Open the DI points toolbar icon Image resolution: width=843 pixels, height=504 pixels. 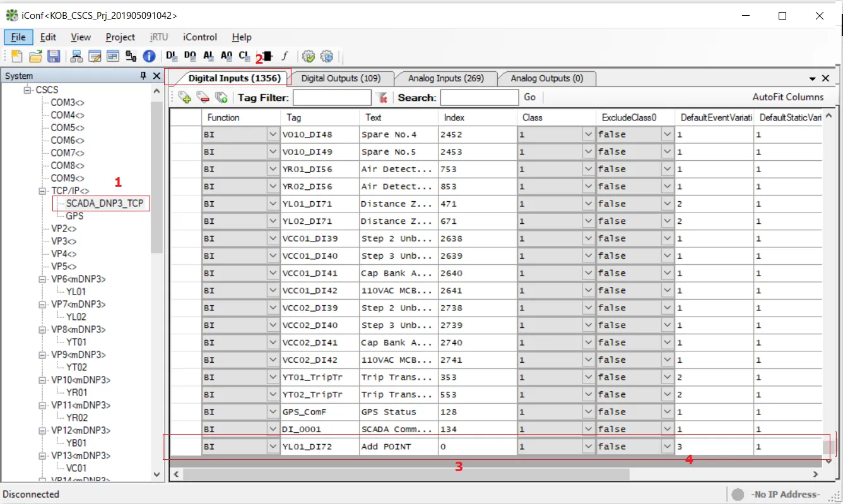[x=172, y=56]
